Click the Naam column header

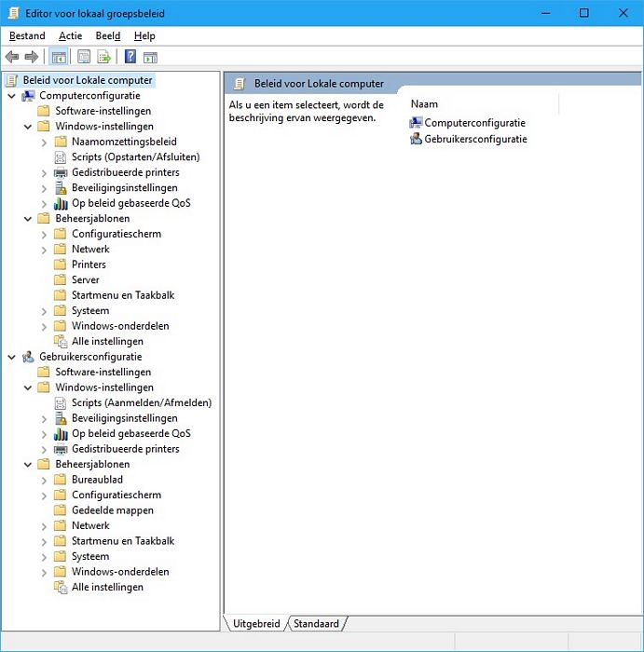(x=425, y=104)
